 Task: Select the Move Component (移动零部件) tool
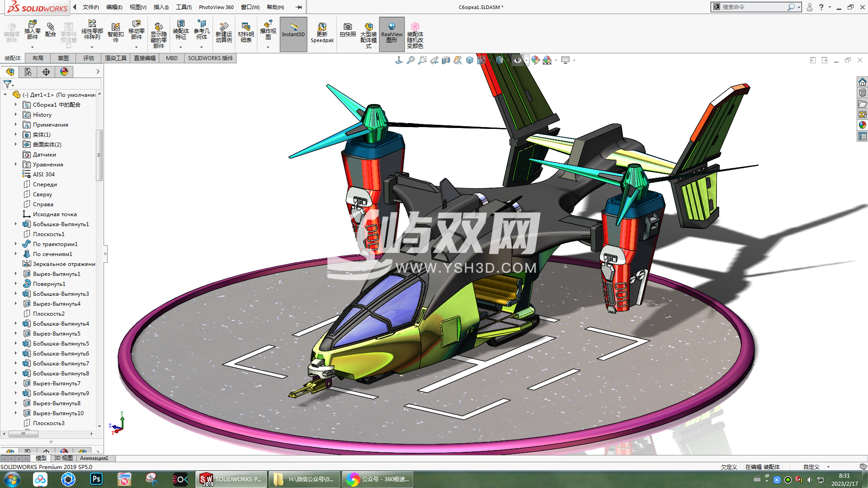(x=136, y=30)
